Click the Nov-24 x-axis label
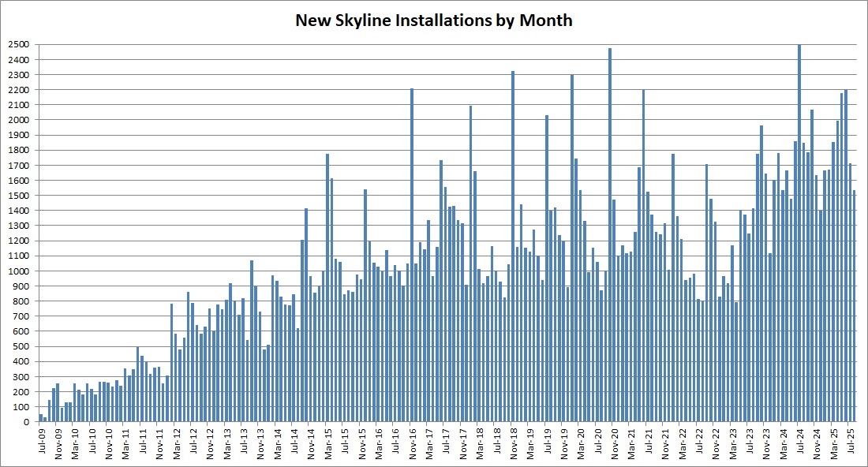The image size is (868, 467). point(817,443)
